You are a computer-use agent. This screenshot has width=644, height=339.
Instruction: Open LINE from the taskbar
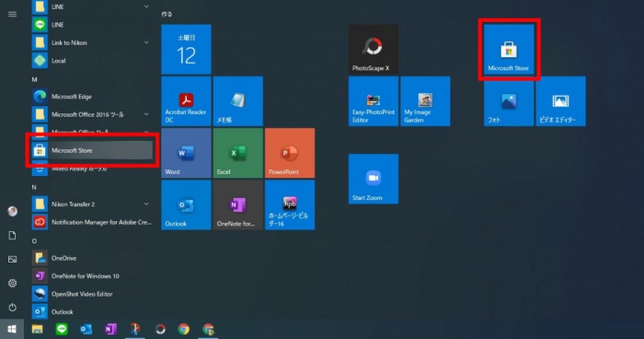62,329
